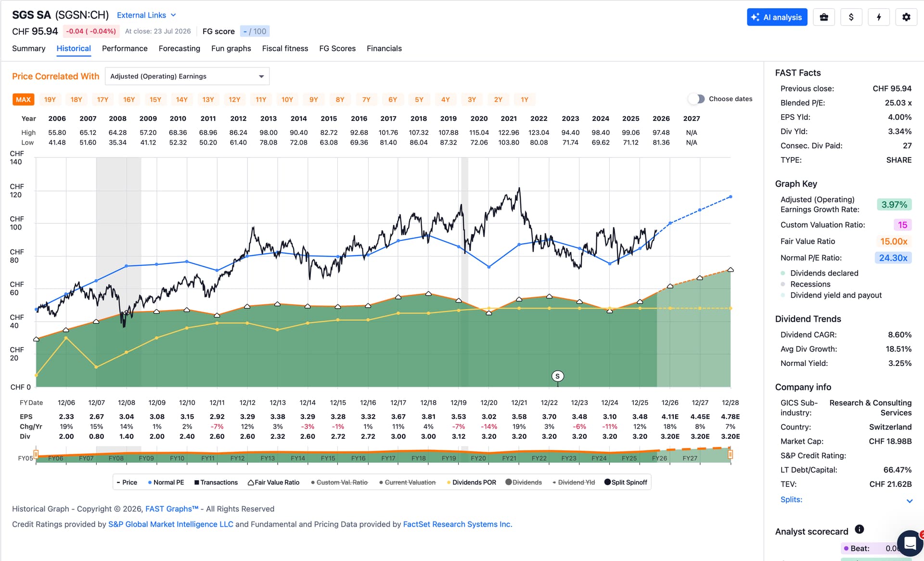
Task: Select the 1Y time range
Action: [x=525, y=100]
